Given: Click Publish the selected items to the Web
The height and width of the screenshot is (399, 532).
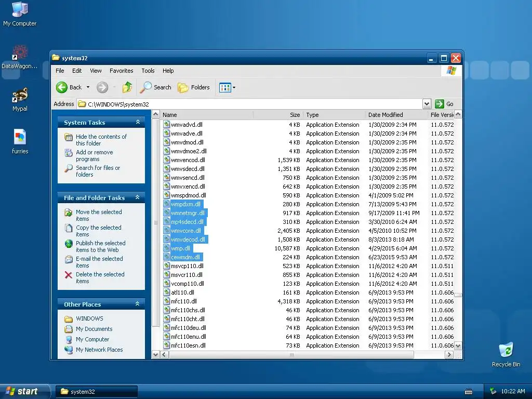Looking at the screenshot, I should [100, 246].
